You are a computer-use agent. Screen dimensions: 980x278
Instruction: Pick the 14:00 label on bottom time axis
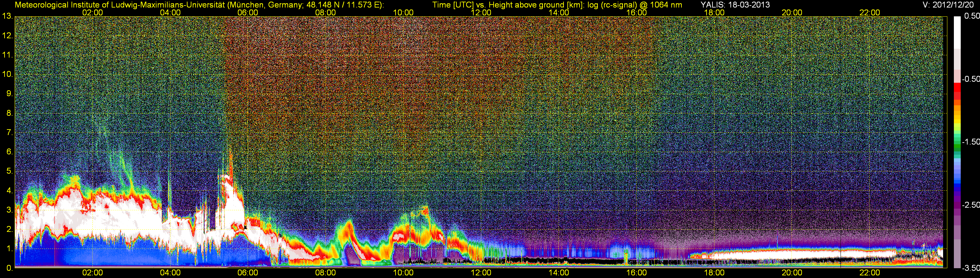pos(559,273)
